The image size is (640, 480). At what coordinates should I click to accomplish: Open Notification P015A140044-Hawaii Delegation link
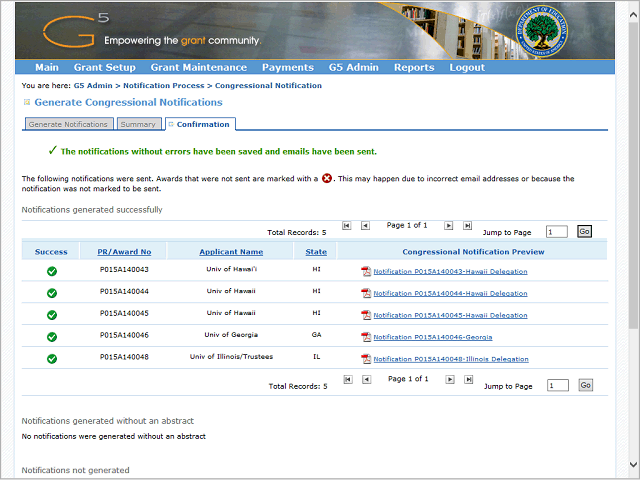click(x=450, y=293)
